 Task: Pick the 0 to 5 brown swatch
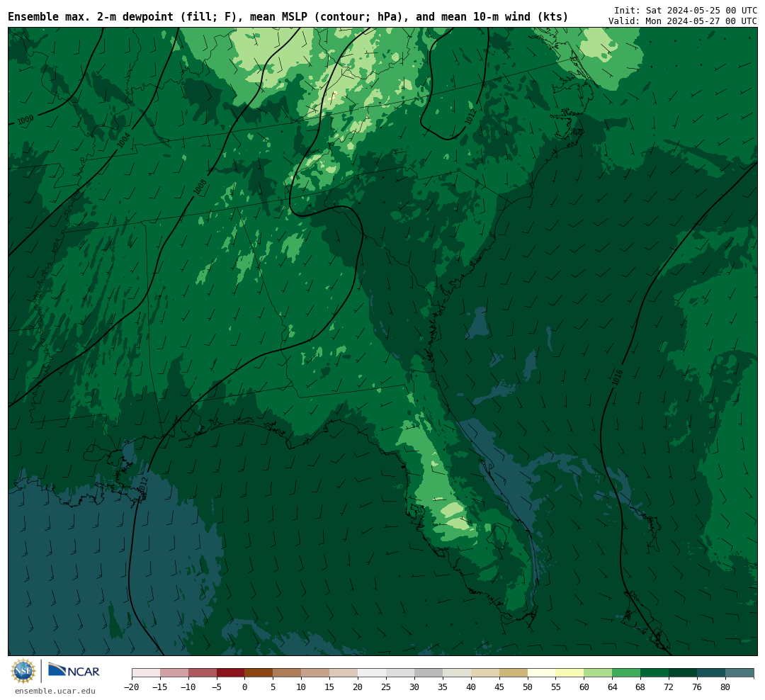point(259,673)
